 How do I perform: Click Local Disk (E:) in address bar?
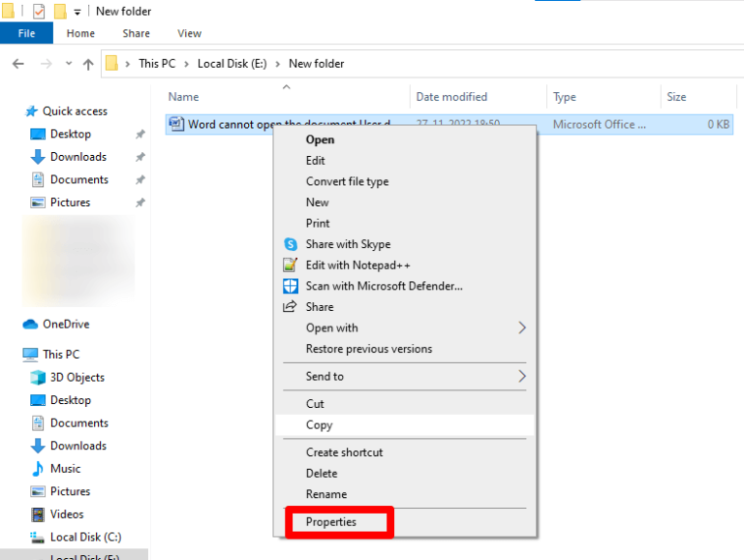(x=231, y=64)
